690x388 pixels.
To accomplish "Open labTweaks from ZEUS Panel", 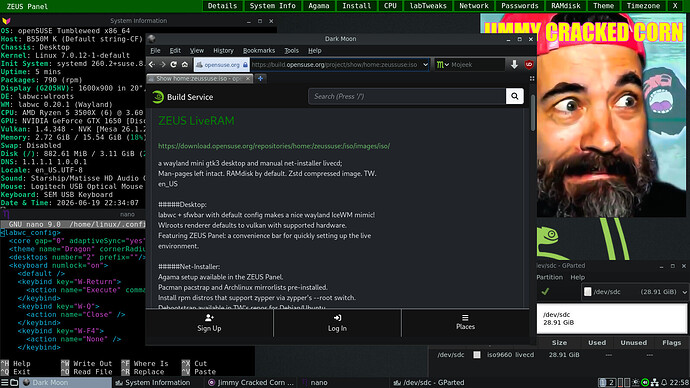I will (428, 6).
